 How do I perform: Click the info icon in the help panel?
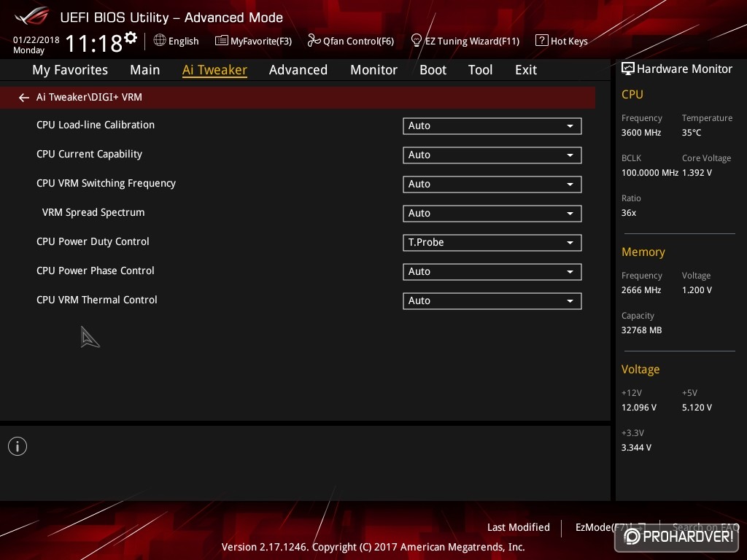point(18,446)
